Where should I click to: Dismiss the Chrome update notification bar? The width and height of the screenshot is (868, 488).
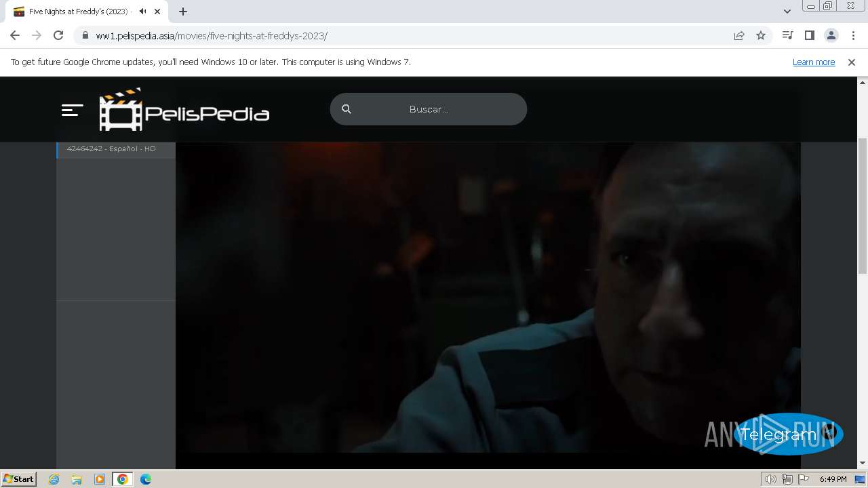pyautogui.click(x=852, y=62)
